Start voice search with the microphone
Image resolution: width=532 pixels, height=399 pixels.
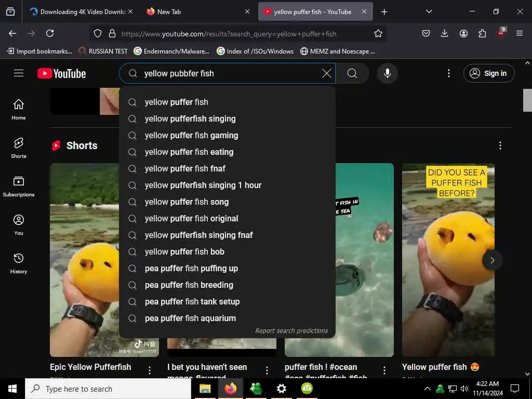pyautogui.click(x=387, y=73)
